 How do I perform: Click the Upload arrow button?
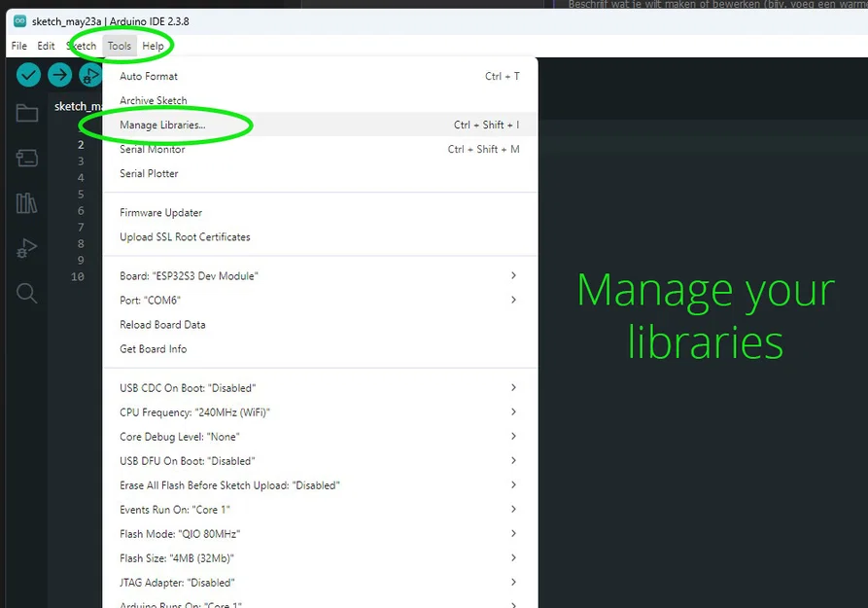[x=59, y=75]
